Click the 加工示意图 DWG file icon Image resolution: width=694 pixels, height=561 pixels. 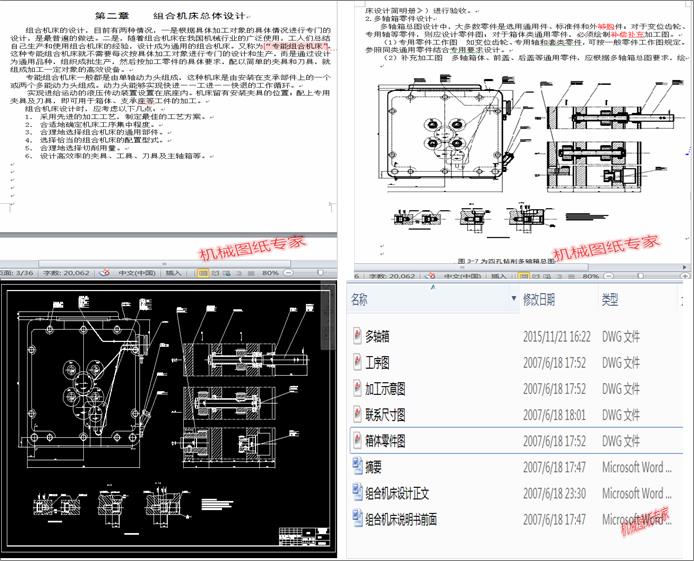point(357,389)
